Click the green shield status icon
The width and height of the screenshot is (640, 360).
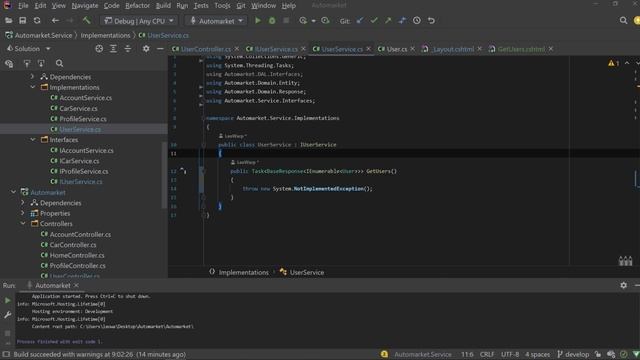(636, 354)
